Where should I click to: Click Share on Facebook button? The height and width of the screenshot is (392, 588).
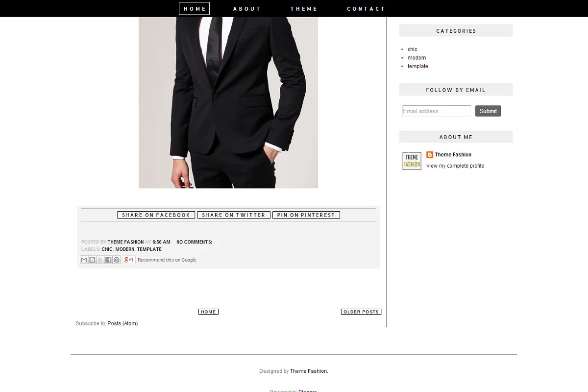(156, 215)
